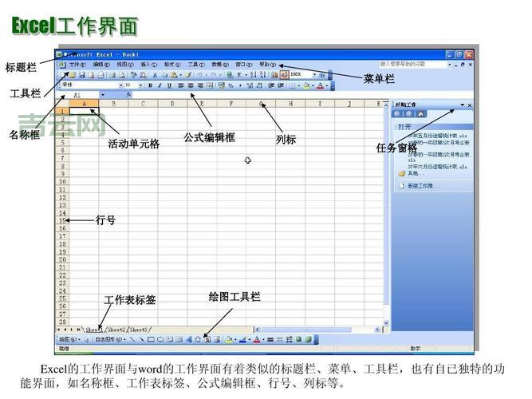Open the task pane menu dropdown arrow

point(462,105)
